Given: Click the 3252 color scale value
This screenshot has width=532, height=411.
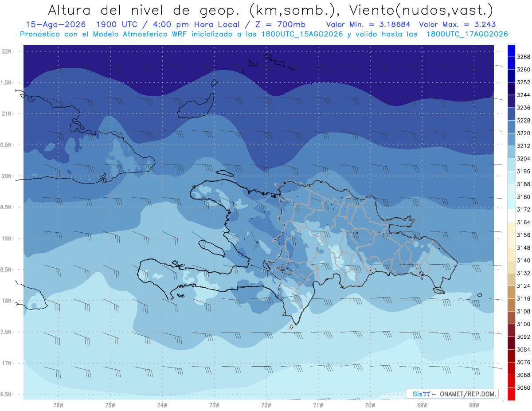Looking at the screenshot, I should pos(524,82).
